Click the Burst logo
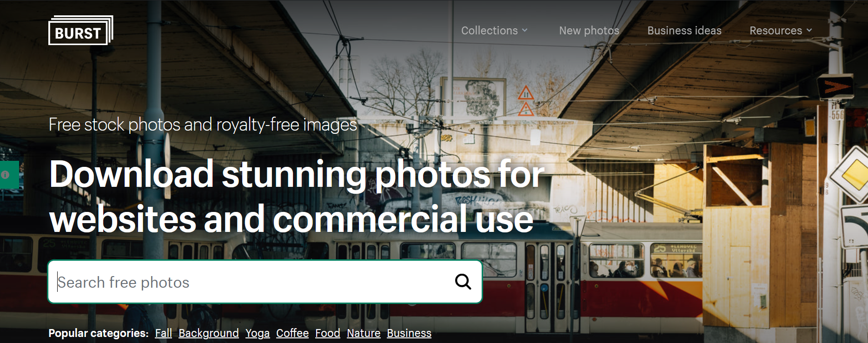Viewport: 868px width, 343px height. click(x=80, y=31)
